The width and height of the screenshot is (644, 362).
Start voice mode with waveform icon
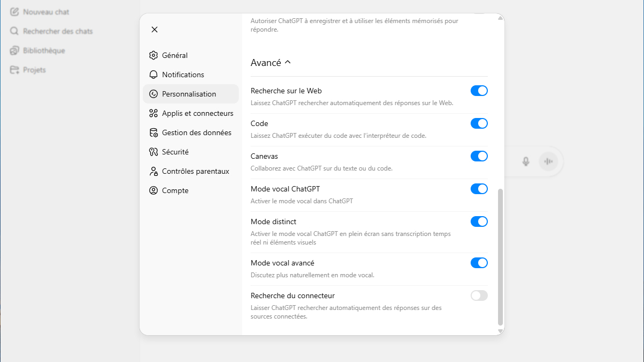548,161
